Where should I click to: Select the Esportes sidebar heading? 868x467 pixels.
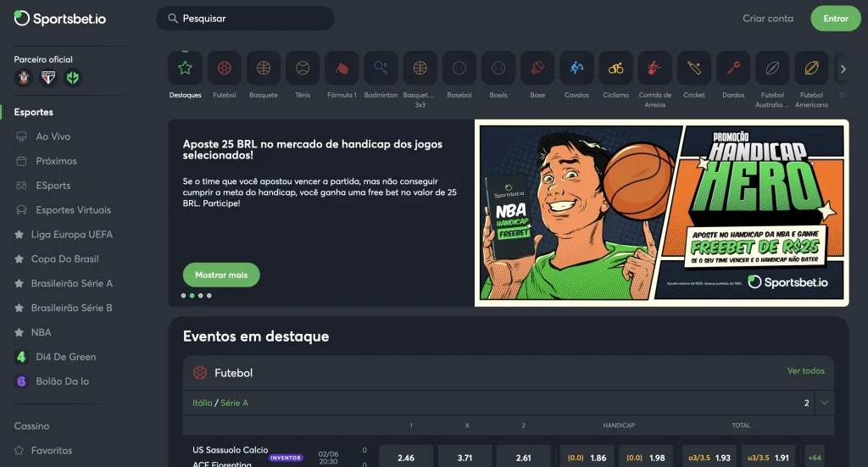click(x=33, y=112)
